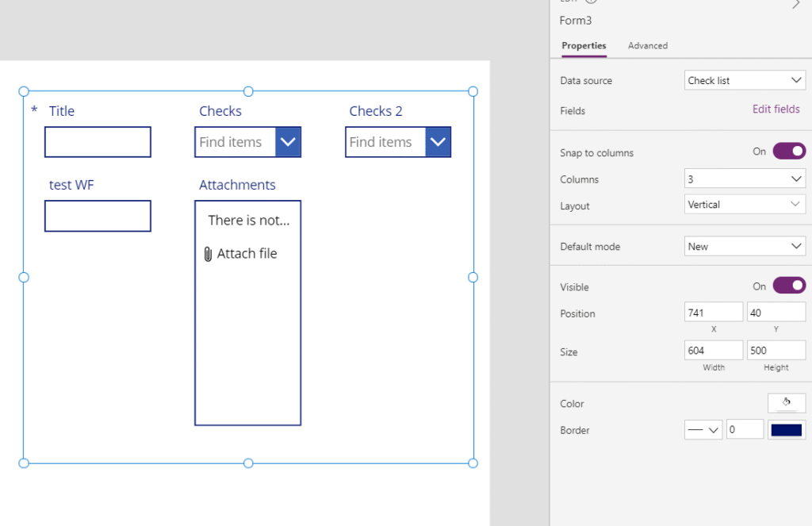Click the right-middle resize handle of form
812x526 pixels.
point(473,277)
